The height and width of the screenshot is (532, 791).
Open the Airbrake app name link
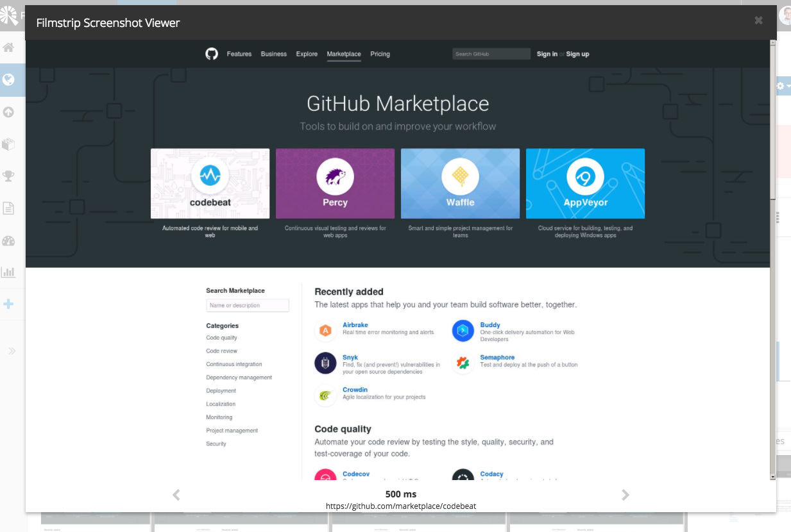(355, 325)
